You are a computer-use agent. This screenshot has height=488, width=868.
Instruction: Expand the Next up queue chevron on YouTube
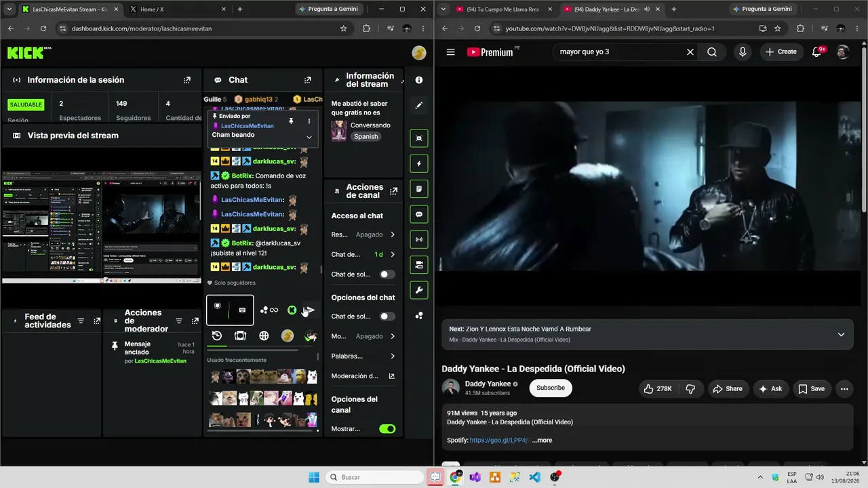click(x=841, y=334)
